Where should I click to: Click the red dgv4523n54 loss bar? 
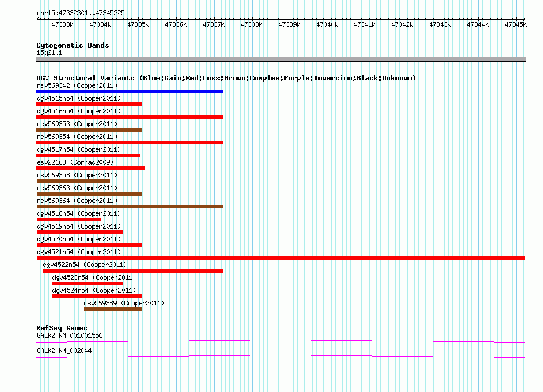(87, 283)
